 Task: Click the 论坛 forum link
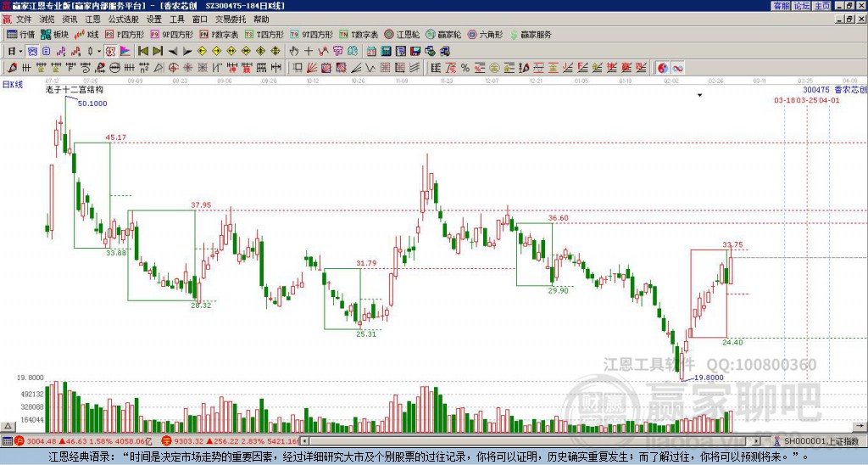[x=802, y=6]
